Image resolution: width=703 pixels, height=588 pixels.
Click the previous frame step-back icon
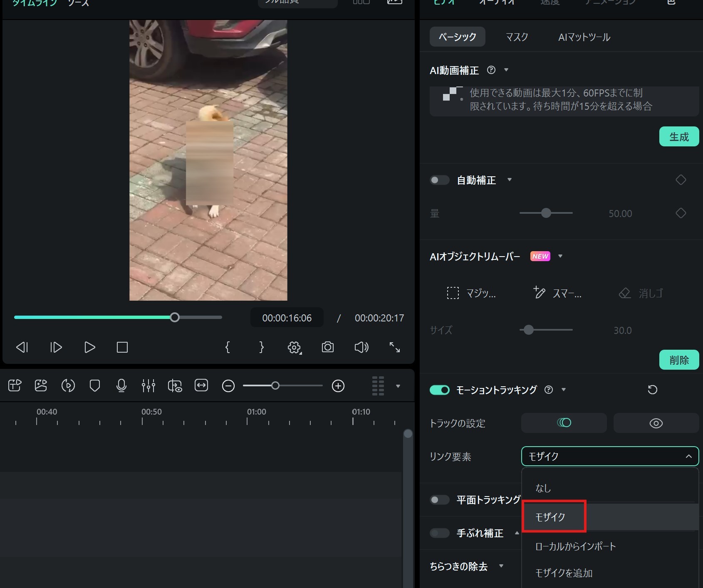[x=22, y=347]
